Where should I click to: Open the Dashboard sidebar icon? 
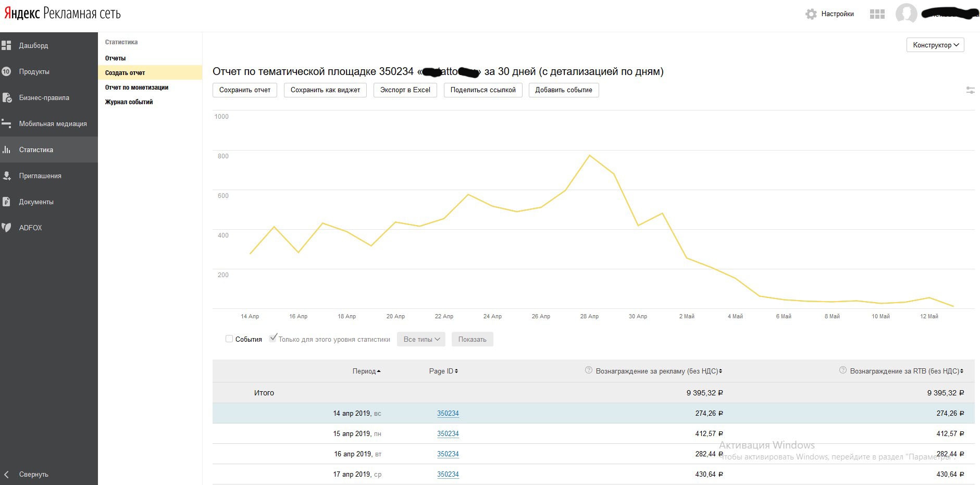(x=6, y=46)
